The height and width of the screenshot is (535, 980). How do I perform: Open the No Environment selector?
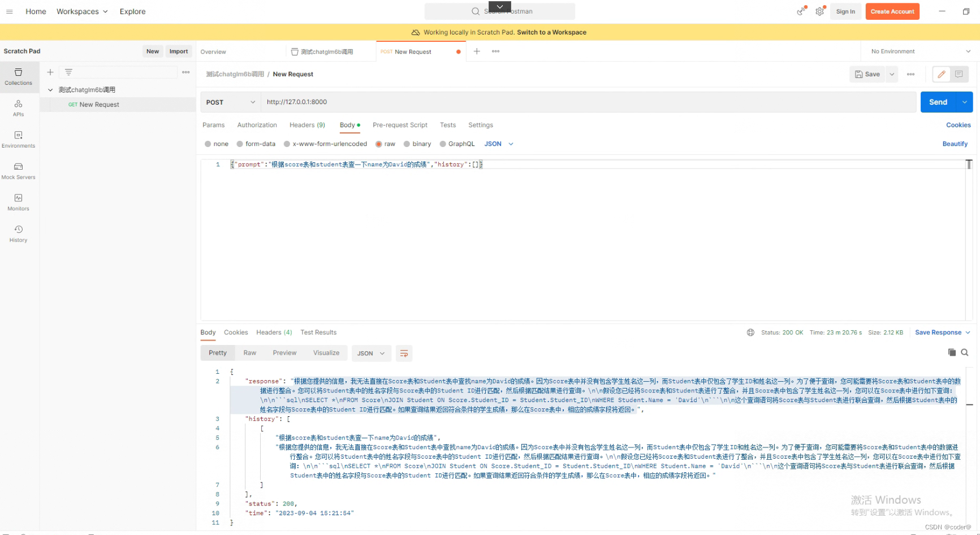pos(920,51)
